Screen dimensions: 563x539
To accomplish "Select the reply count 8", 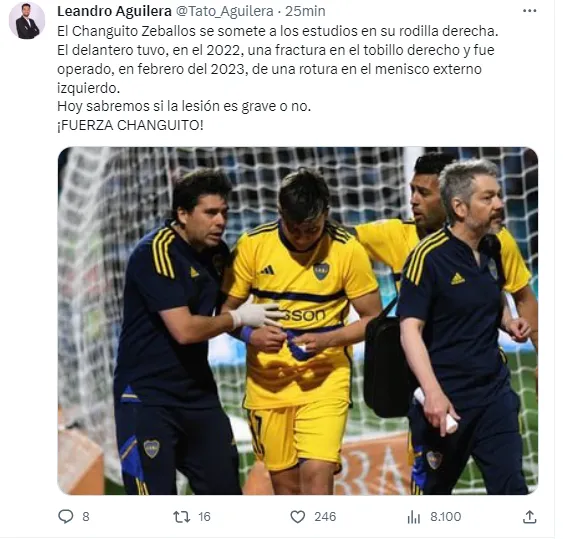I will pos(85,517).
